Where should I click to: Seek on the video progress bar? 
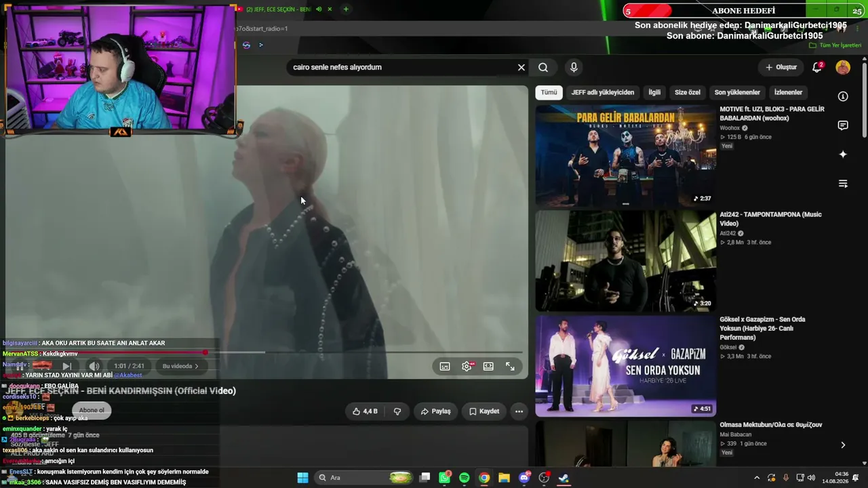point(264,352)
